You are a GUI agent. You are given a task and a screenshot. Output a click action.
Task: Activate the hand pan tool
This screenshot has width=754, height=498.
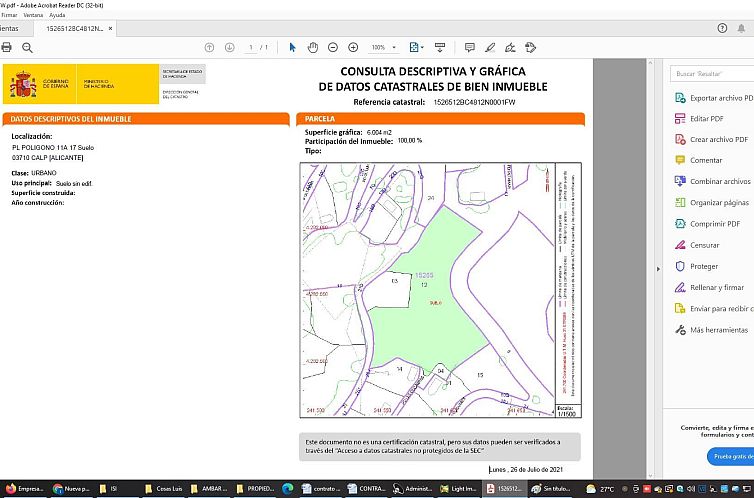click(313, 47)
